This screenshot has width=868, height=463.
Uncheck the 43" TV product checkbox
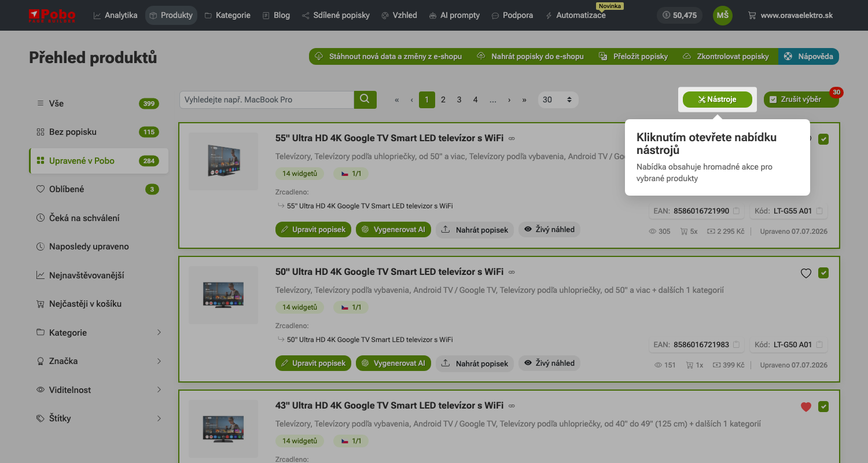823,407
